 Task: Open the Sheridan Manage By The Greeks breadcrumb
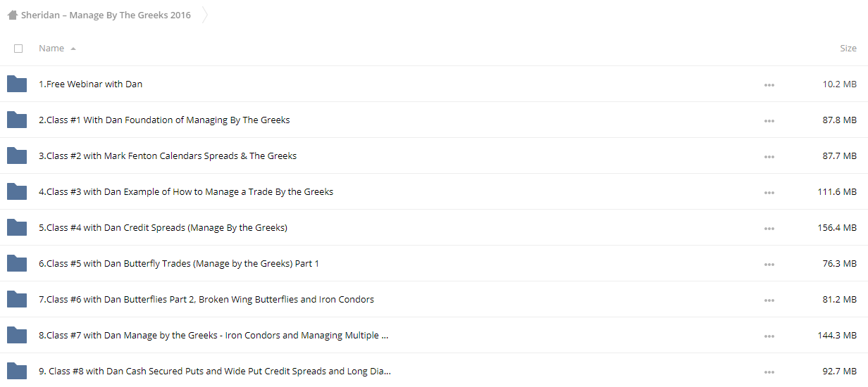click(x=106, y=15)
